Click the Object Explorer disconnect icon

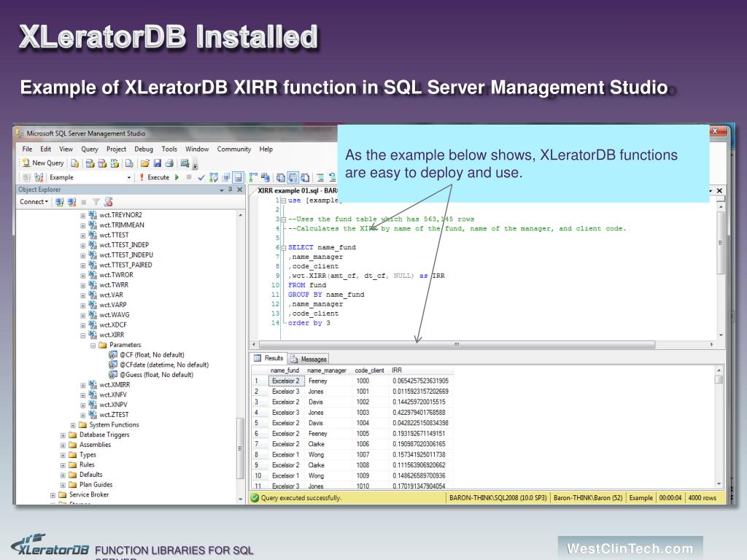coord(72,202)
